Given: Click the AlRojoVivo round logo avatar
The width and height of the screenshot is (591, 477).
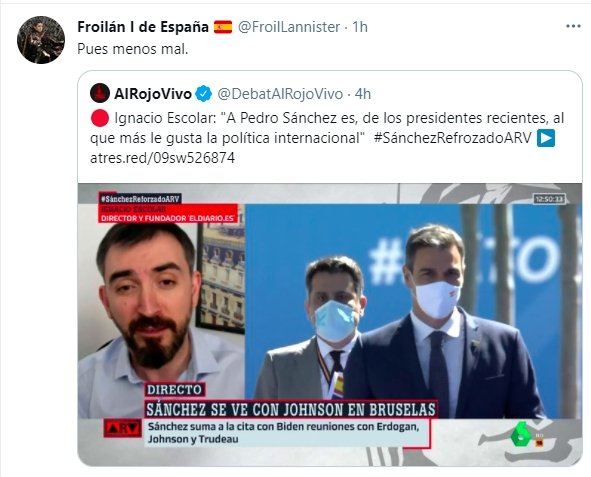Looking at the screenshot, I should 100,93.
